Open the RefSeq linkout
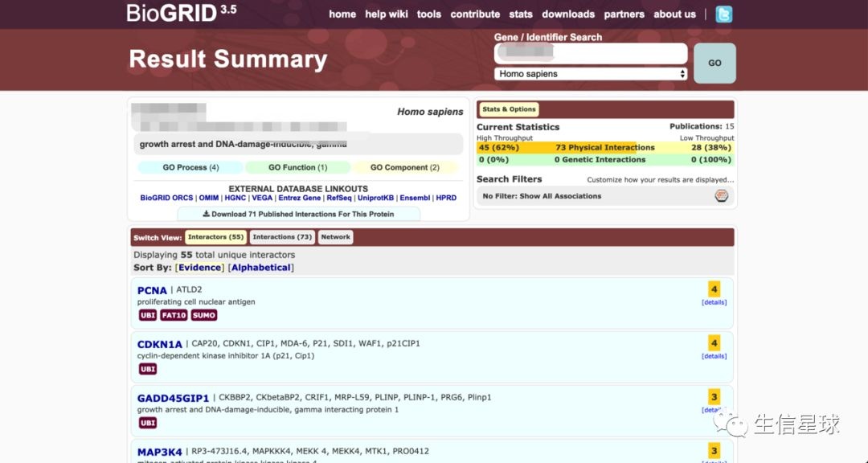The height and width of the screenshot is (463, 868). [339, 198]
